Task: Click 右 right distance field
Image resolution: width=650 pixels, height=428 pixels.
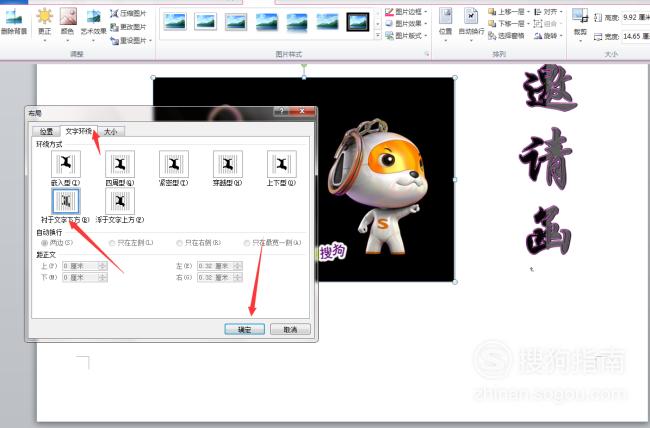Action: 220,277
